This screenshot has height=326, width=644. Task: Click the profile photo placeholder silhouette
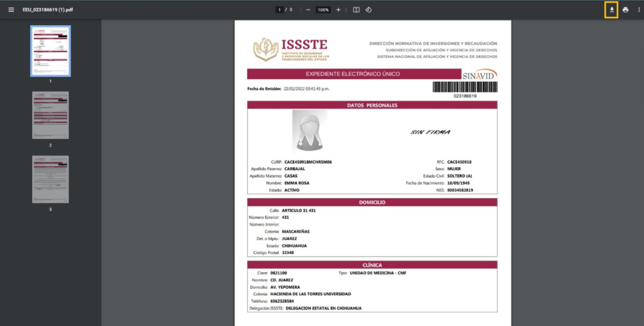pos(309,131)
